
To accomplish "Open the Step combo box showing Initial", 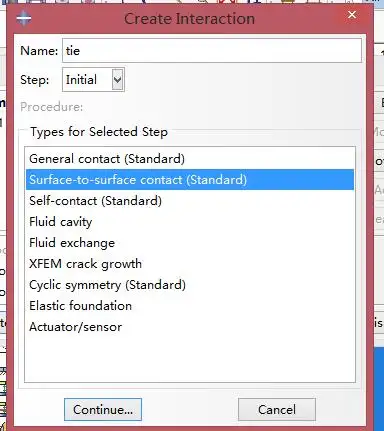I will [x=93, y=80].
